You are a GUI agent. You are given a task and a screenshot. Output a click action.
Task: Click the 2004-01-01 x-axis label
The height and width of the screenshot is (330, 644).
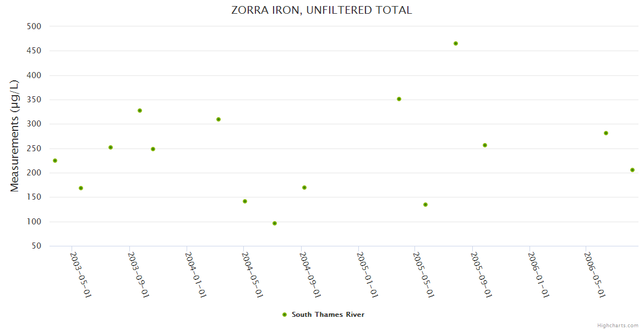(196, 274)
